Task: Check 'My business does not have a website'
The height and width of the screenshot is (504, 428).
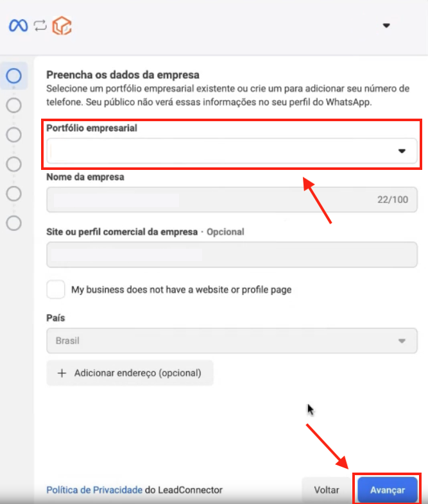Action: (56, 290)
